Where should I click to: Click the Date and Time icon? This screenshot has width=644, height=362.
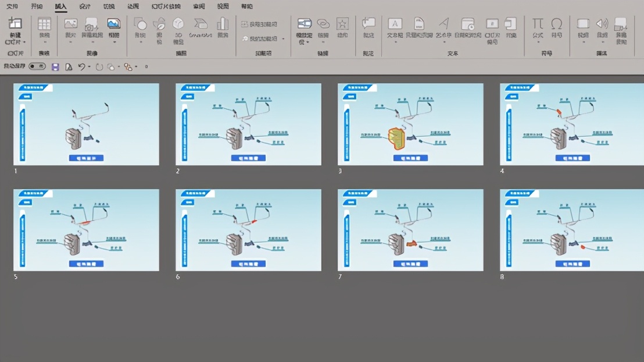(x=468, y=24)
